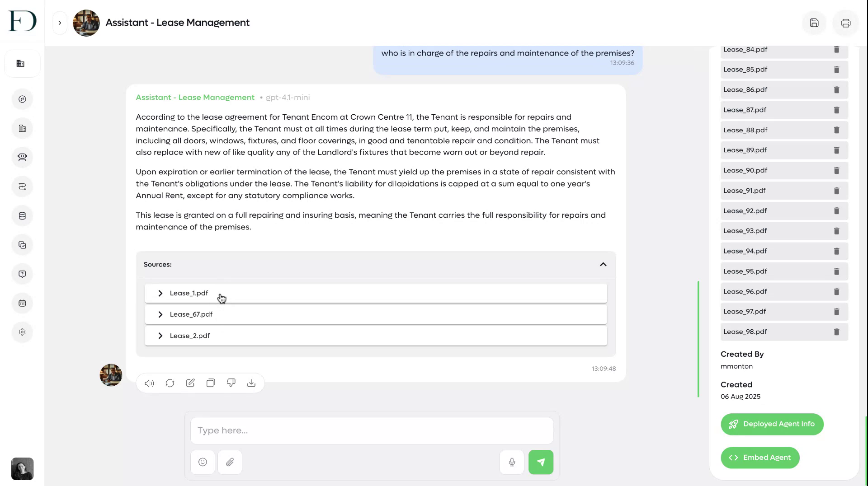The image size is (868, 486).
Task: Open the buildings sidebar icon at top
Action: pos(21,64)
